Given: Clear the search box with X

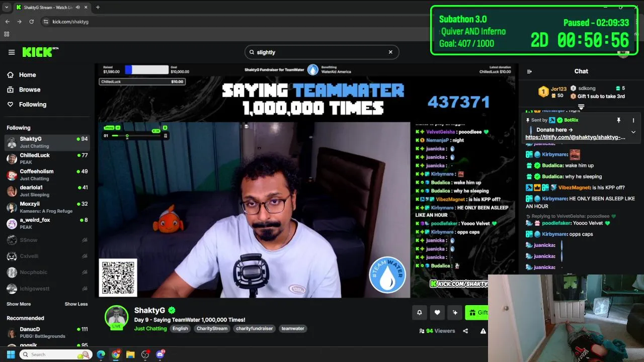Looking at the screenshot, I should [390, 52].
